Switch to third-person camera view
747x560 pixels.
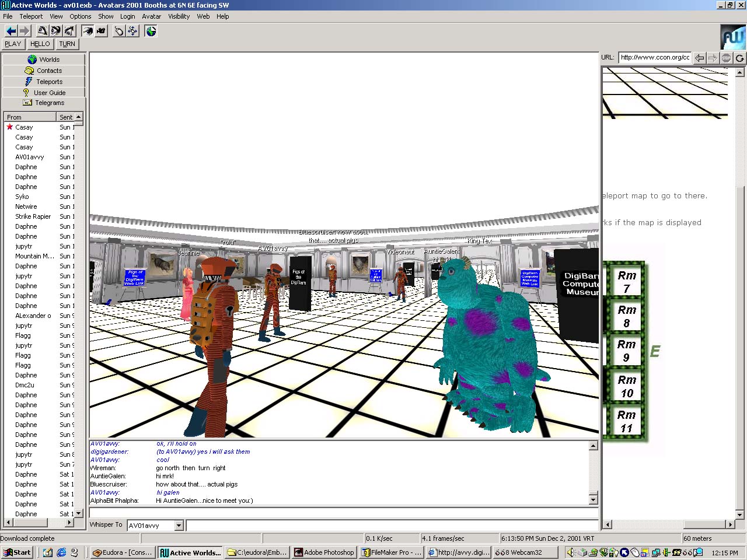point(101,31)
